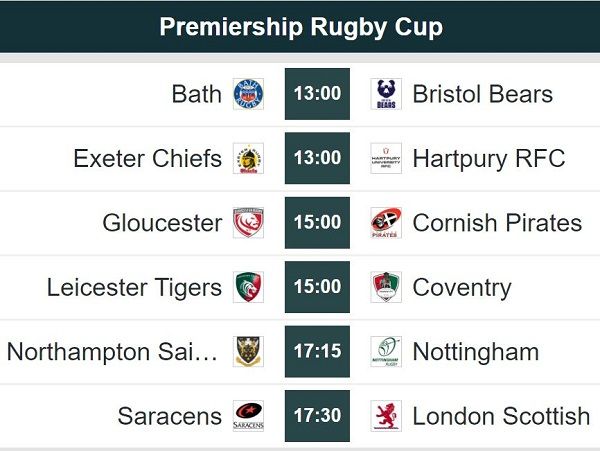Select the 17:15 kickoff time box
This screenshot has width=600, height=451.
click(x=317, y=352)
